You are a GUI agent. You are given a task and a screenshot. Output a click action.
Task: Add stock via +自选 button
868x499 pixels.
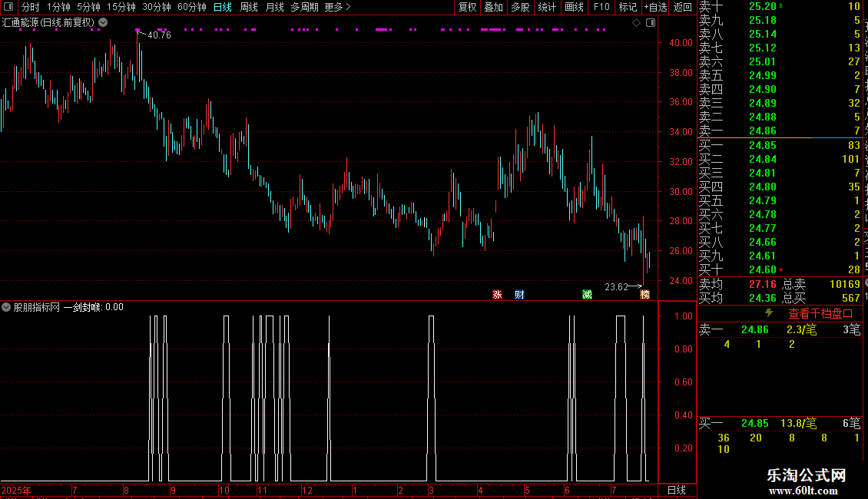pyautogui.click(x=655, y=7)
